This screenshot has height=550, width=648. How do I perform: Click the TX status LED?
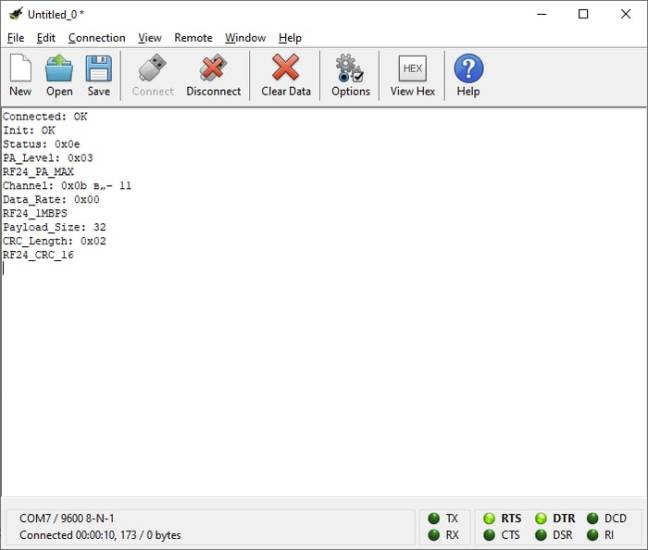[x=434, y=518]
